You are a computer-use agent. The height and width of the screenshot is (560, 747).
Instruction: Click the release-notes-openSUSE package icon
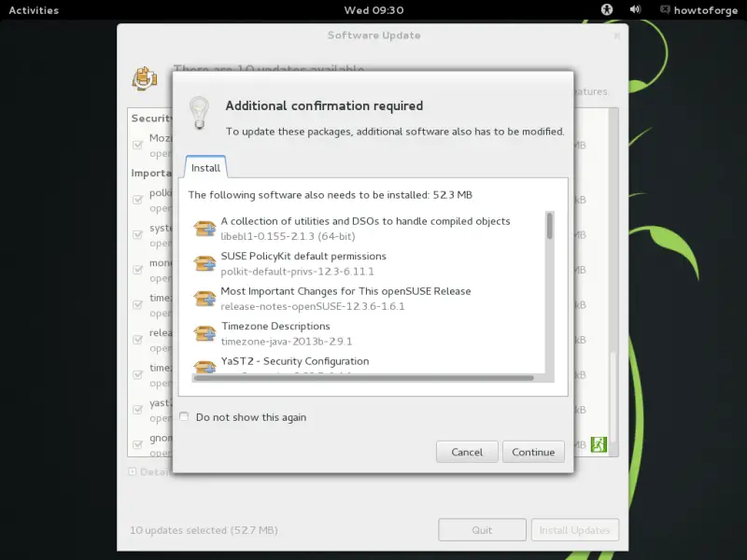204,298
